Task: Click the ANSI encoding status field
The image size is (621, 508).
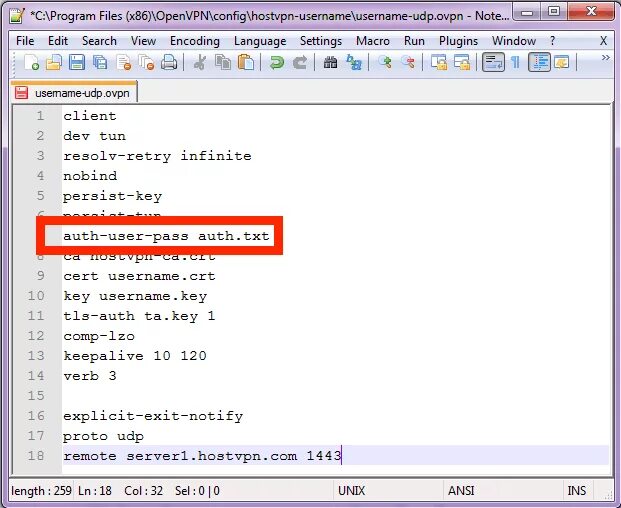Action: click(461, 491)
